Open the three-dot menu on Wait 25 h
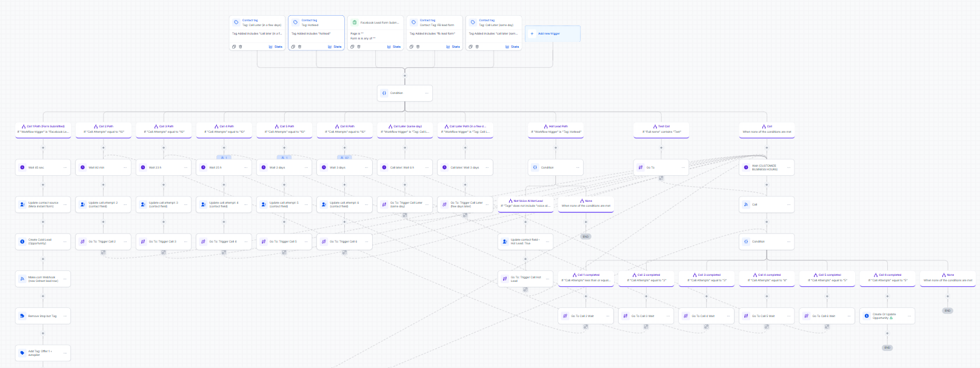This screenshot has width=980, height=368. pos(245,167)
